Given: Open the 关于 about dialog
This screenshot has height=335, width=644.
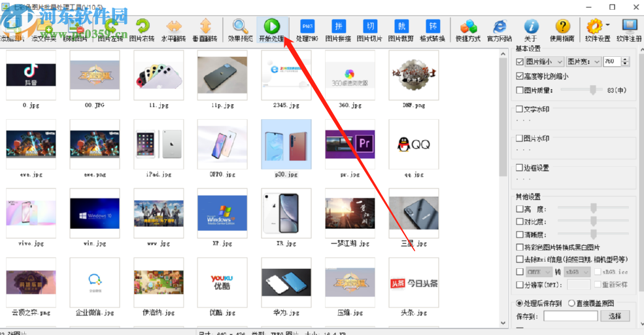Looking at the screenshot, I should [531, 29].
